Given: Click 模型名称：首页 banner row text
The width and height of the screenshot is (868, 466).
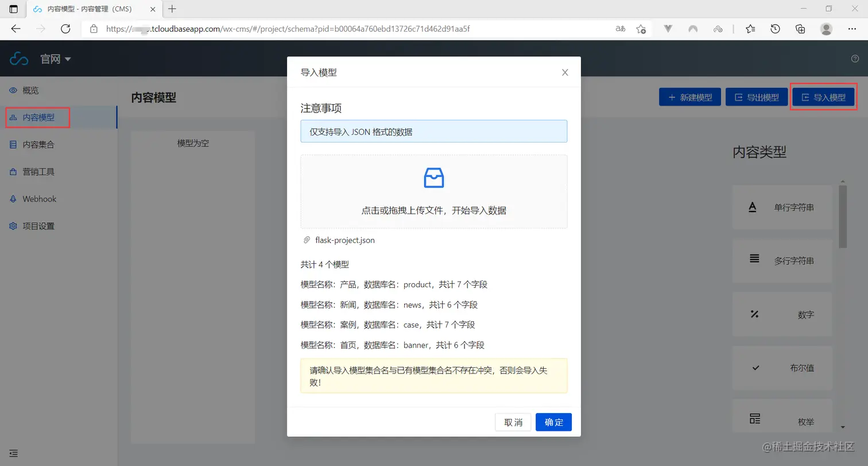Looking at the screenshot, I should pos(393,345).
